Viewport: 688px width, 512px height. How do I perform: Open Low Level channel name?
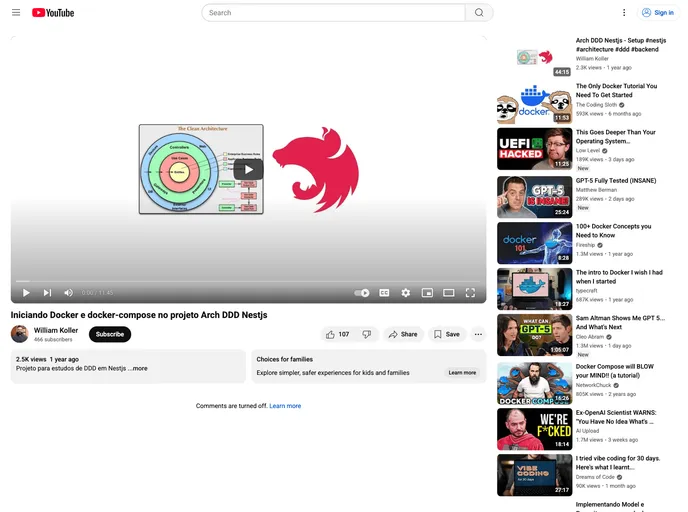[588, 150]
